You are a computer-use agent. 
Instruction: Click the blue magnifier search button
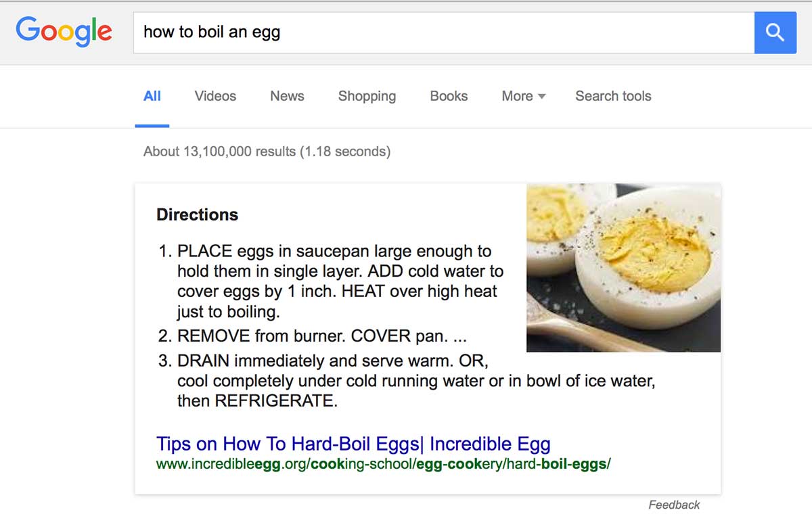[x=775, y=32]
